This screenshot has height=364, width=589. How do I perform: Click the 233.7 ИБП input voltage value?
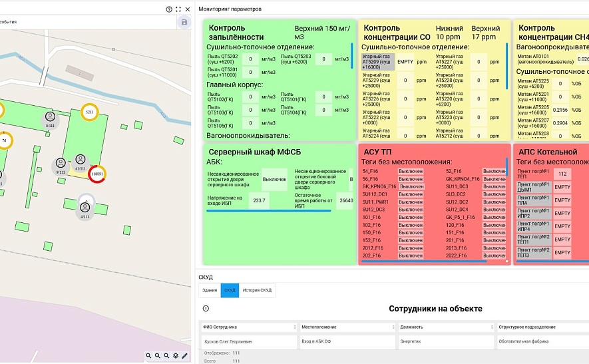click(259, 200)
